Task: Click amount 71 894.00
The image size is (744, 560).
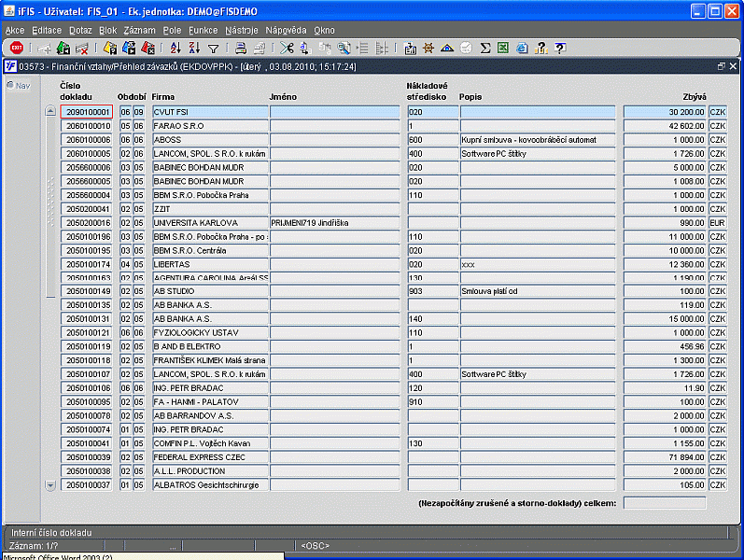Action: [x=665, y=457]
